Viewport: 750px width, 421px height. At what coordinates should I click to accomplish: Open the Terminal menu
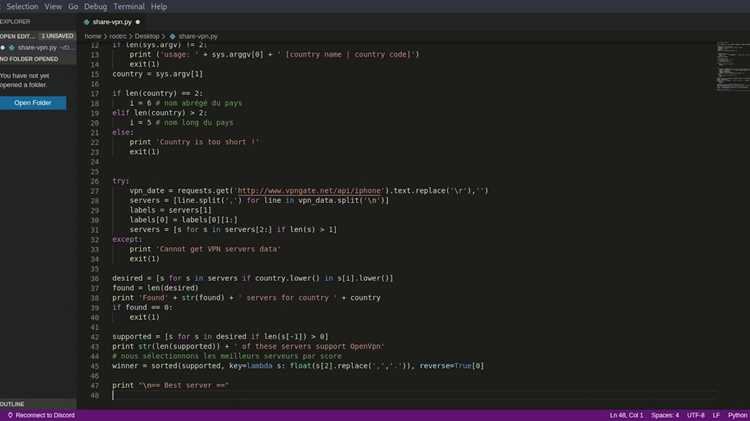tap(129, 7)
